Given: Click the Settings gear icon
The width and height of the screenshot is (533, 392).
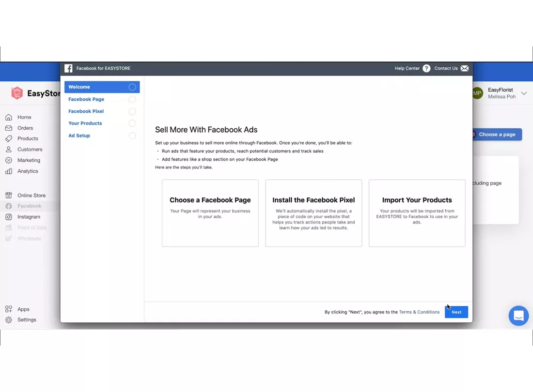Looking at the screenshot, I should point(9,320).
